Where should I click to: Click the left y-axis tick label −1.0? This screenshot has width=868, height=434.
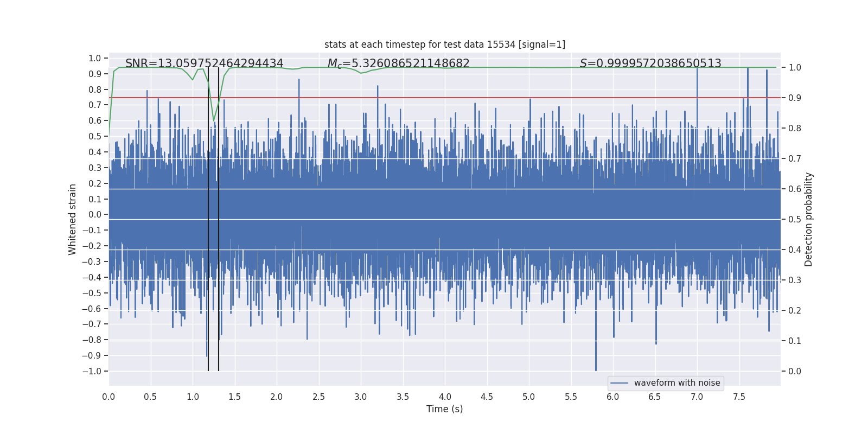(x=92, y=372)
